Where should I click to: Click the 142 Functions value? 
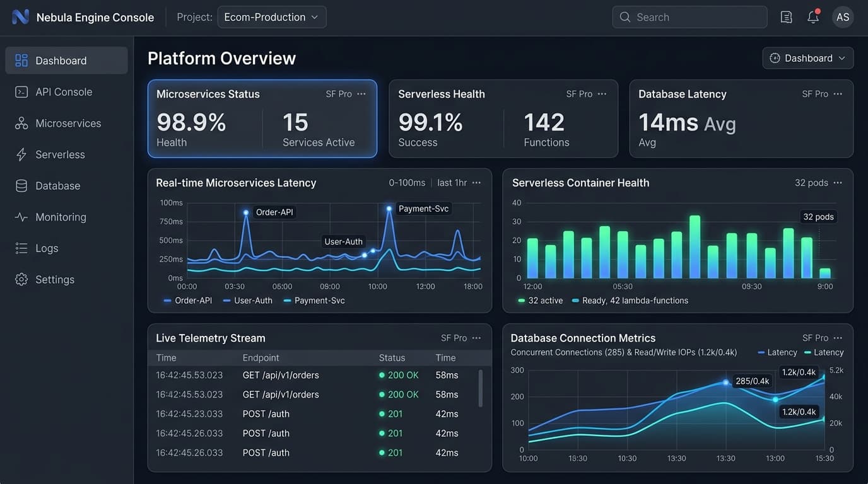click(x=544, y=122)
